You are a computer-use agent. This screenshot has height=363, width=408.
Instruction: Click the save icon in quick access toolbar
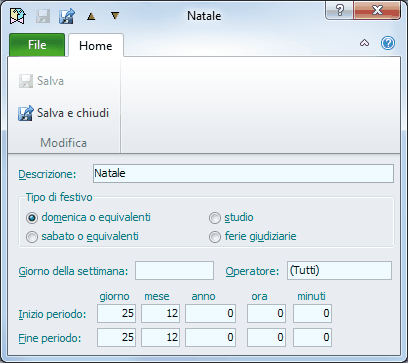click(43, 16)
